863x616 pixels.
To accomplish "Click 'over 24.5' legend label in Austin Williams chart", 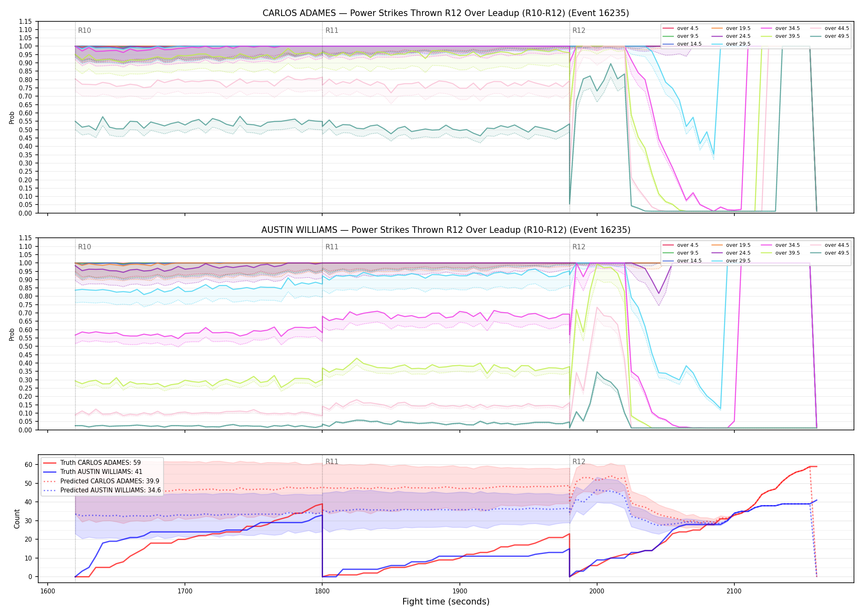I will 738,253.
